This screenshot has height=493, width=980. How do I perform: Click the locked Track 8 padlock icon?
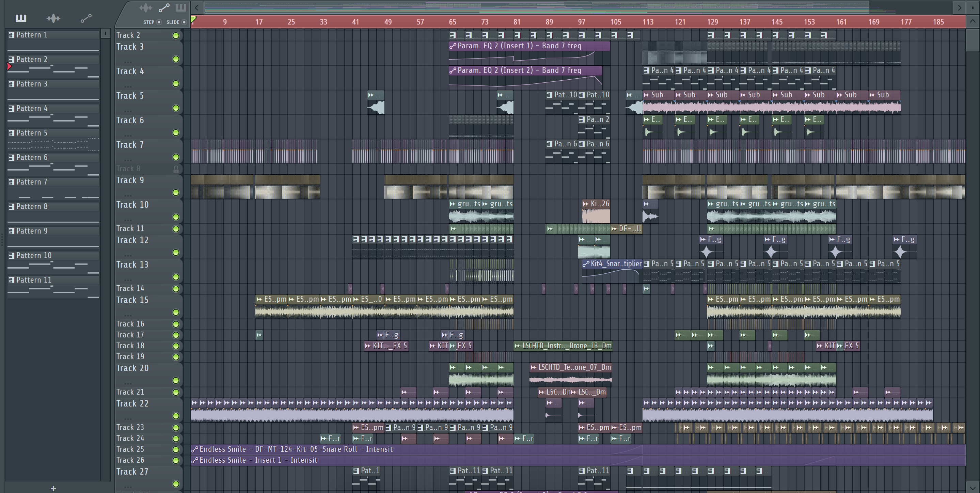(x=176, y=169)
